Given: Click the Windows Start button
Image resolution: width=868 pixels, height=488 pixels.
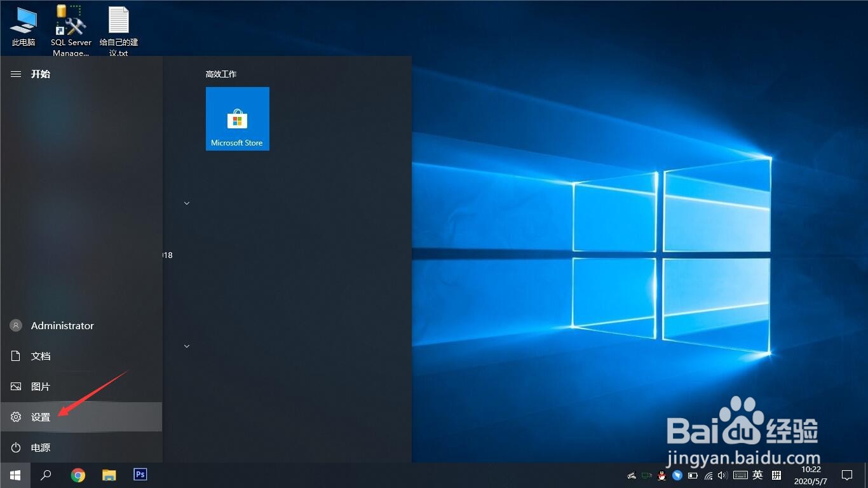Looking at the screenshot, I should [x=15, y=475].
